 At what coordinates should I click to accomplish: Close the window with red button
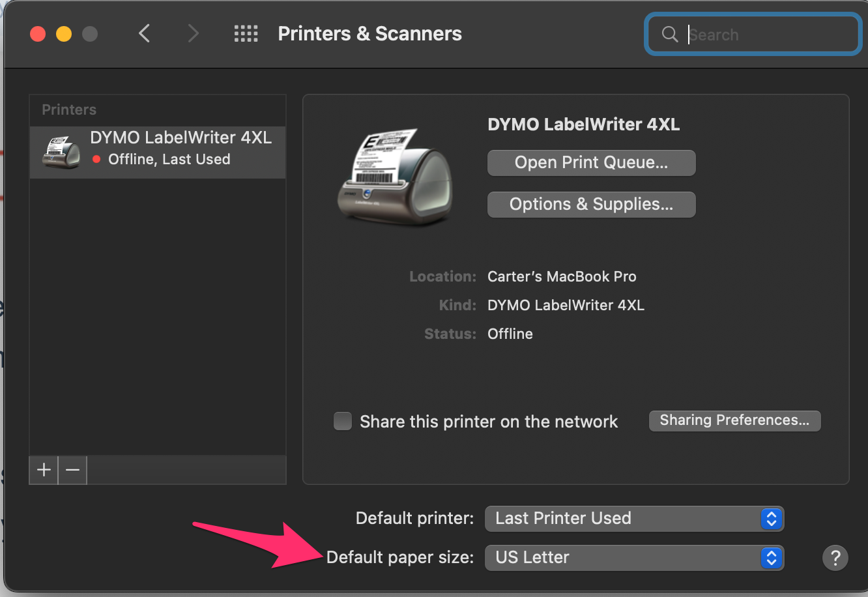pyautogui.click(x=38, y=34)
